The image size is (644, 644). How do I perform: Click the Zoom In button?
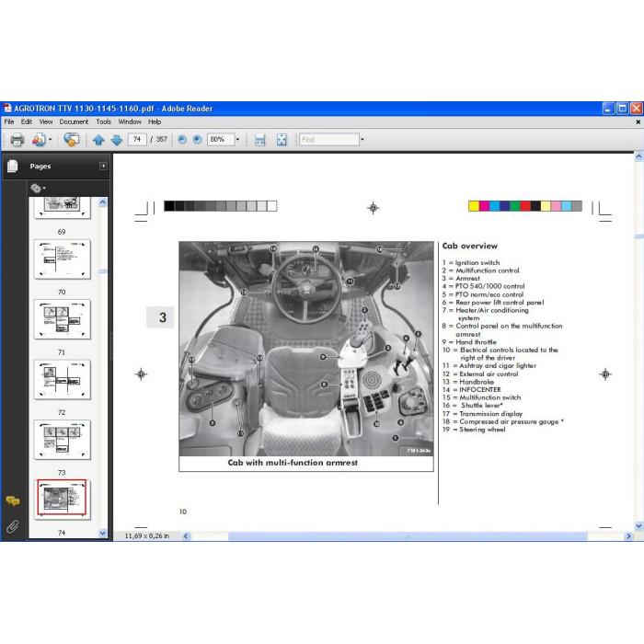click(197, 140)
